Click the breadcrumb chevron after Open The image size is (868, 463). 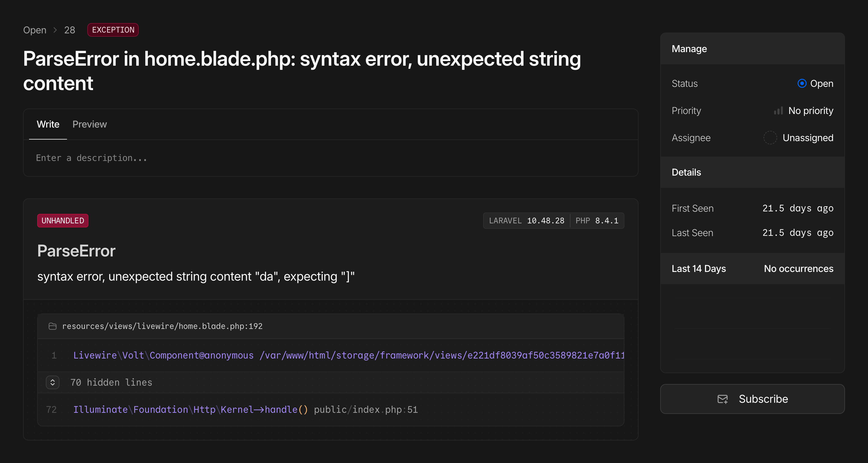coord(55,30)
